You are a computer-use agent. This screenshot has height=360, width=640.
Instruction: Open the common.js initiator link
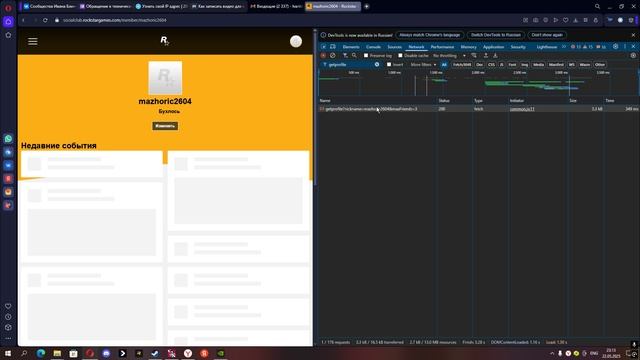coord(522,109)
